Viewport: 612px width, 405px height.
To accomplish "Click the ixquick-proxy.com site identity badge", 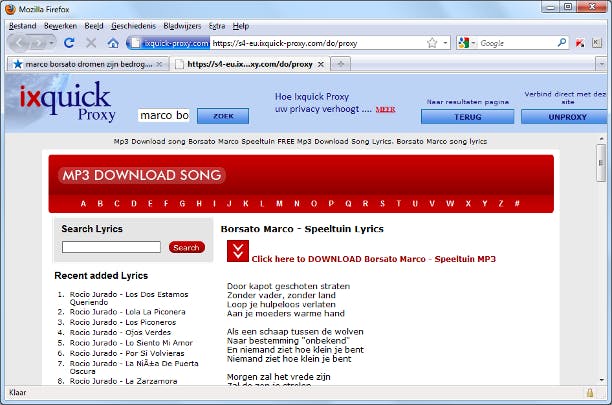I will [x=170, y=43].
